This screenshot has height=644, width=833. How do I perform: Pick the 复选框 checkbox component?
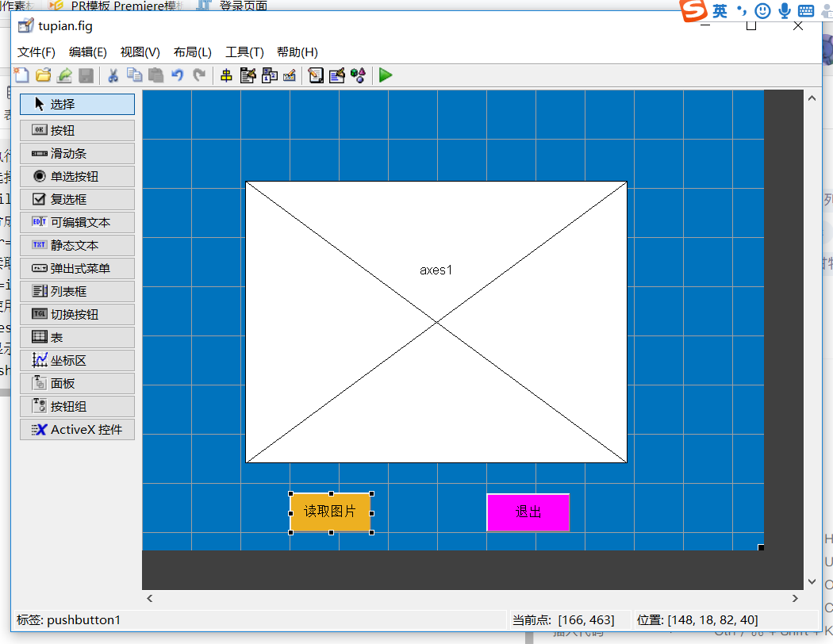(x=77, y=199)
